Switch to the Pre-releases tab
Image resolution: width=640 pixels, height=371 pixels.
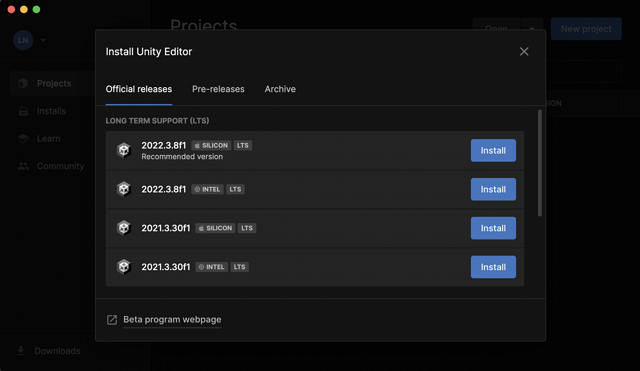pyautogui.click(x=218, y=89)
